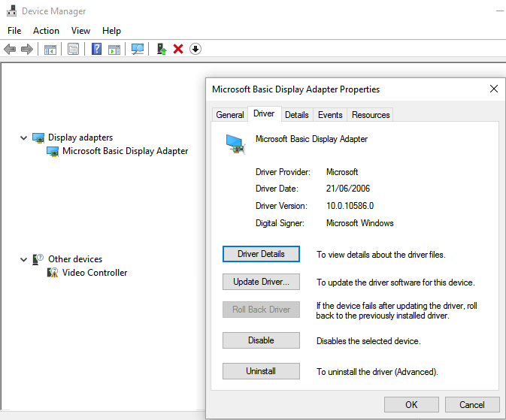Collapse the Display adapters node
This screenshot has width=506, height=420.
point(23,138)
